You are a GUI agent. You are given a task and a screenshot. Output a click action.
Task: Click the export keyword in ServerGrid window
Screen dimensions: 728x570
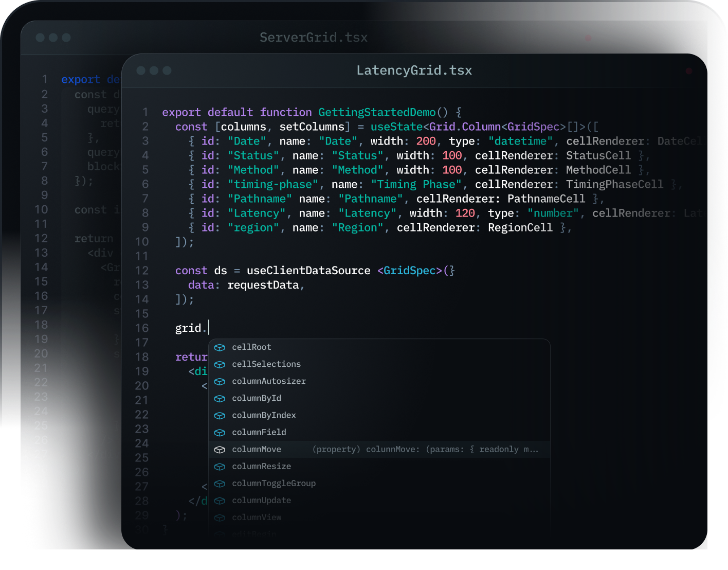[81, 80]
